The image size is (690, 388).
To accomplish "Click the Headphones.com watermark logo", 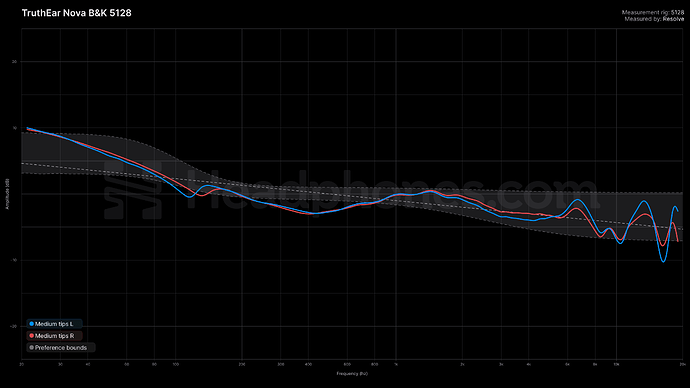I will click(x=352, y=191).
